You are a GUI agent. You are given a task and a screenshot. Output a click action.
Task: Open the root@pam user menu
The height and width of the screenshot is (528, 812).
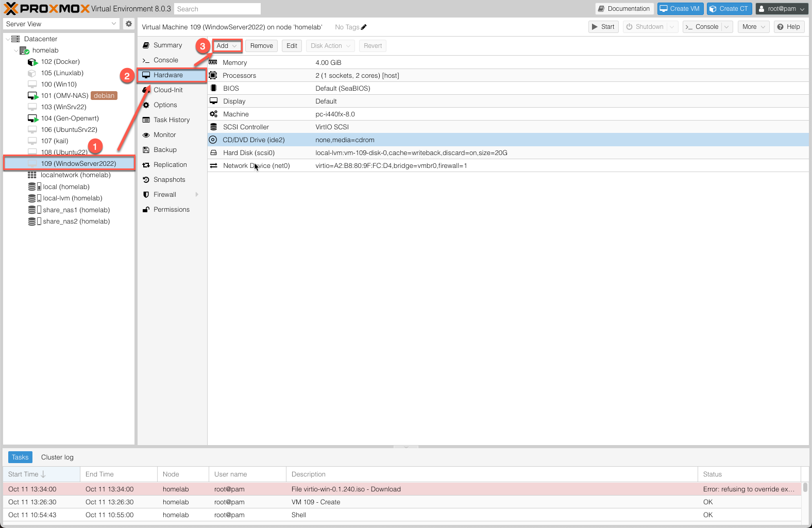click(782, 9)
